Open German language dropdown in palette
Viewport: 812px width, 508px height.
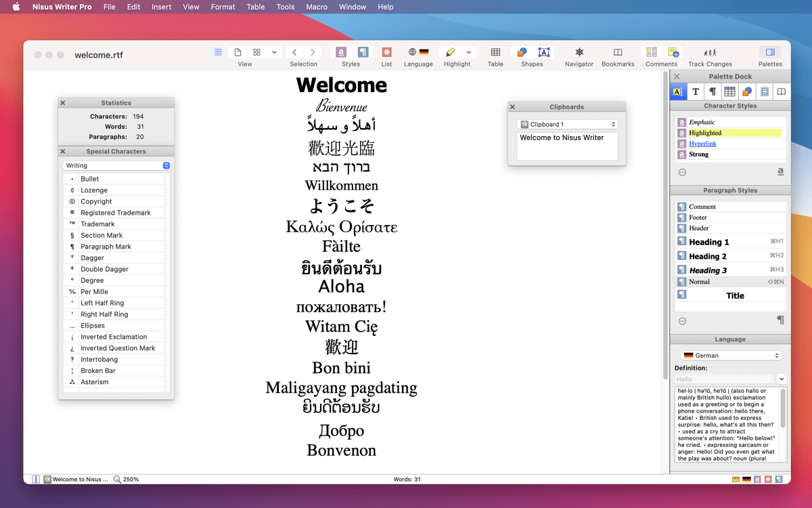731,355
